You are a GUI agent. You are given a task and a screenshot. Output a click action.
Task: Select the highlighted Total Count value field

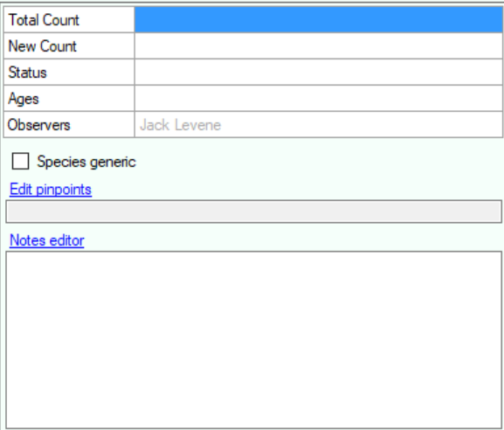[319, 19]
